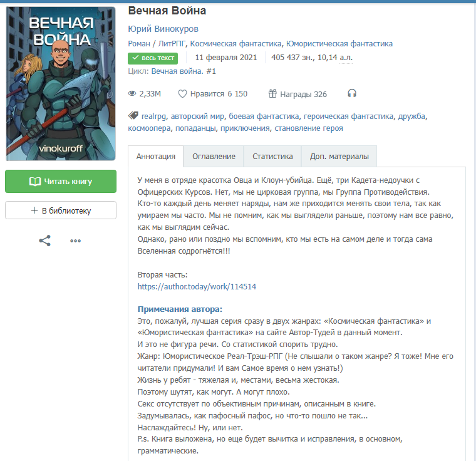Open the ЛитРПГ genre link
Viewport: 476px width, 461px height.
click(172, 44)
